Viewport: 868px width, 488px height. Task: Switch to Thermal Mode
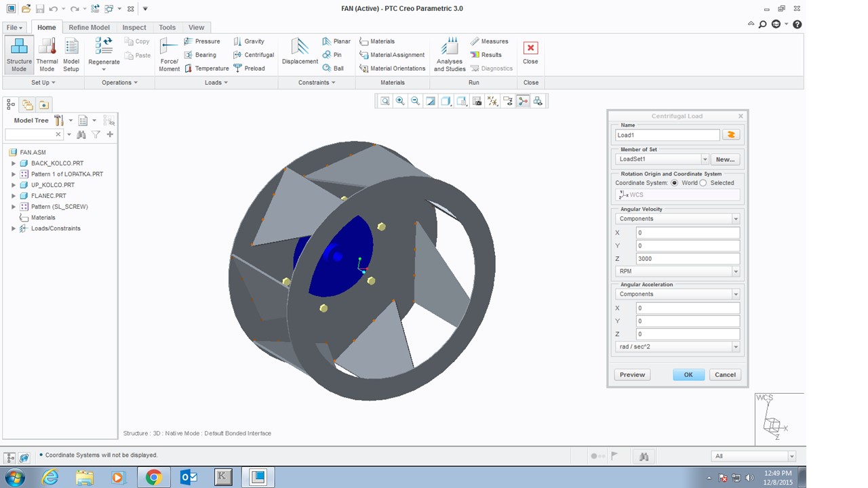point(47,55)
